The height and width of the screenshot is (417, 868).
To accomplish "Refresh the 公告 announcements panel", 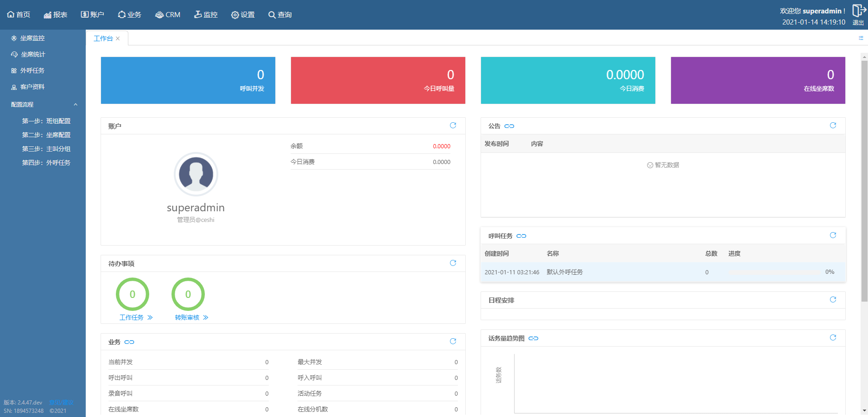I will click(x=833, y=126).
